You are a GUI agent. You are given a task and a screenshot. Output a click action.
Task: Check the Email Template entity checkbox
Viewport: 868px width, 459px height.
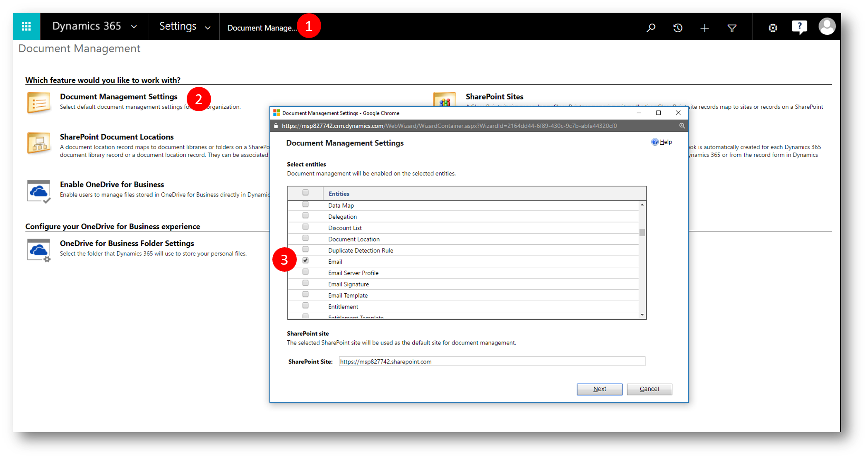[x=305, y=294]
